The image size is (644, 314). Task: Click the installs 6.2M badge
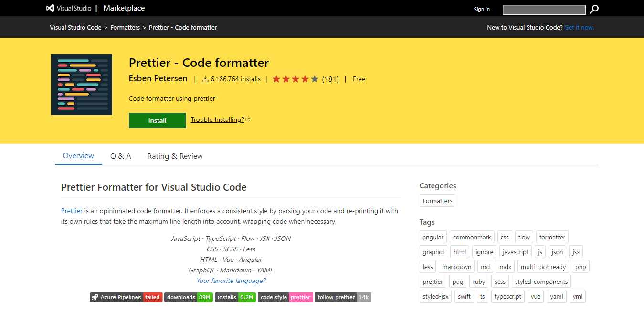tap(235, 297)
